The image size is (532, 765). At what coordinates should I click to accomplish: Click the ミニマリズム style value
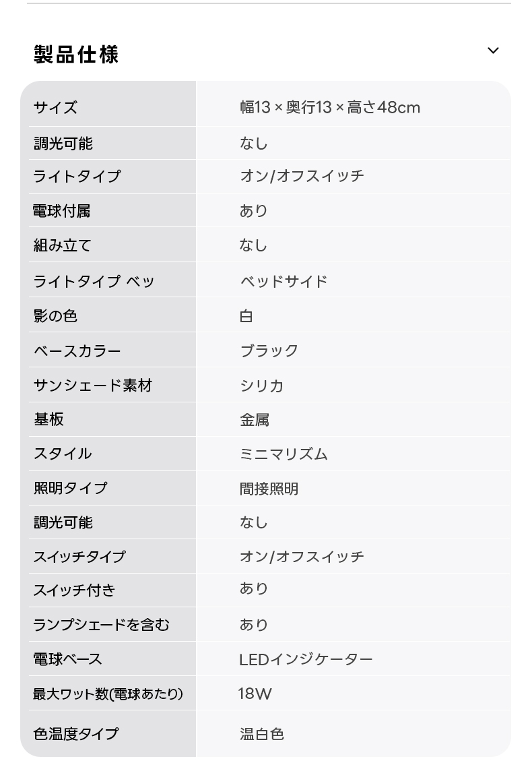tap(284, 454)
